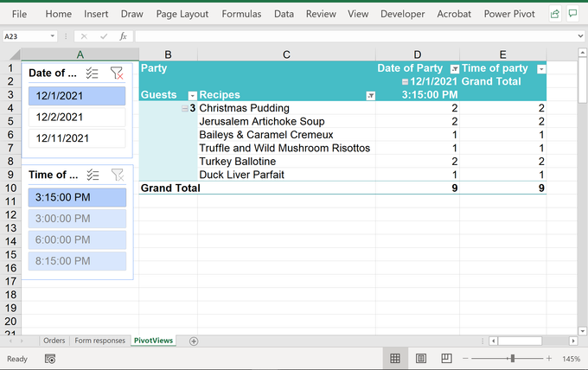Open the Name Box dropdown arrow

point(53,36)
